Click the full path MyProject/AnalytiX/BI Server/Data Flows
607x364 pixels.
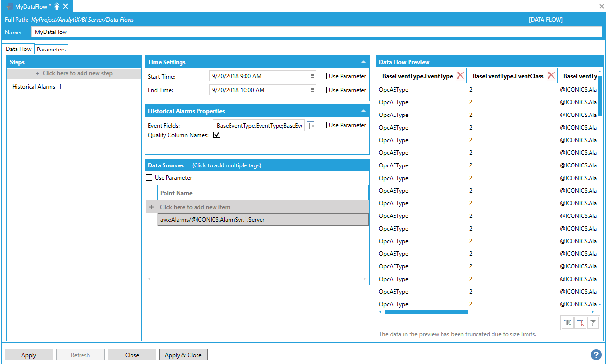[82, 20]
